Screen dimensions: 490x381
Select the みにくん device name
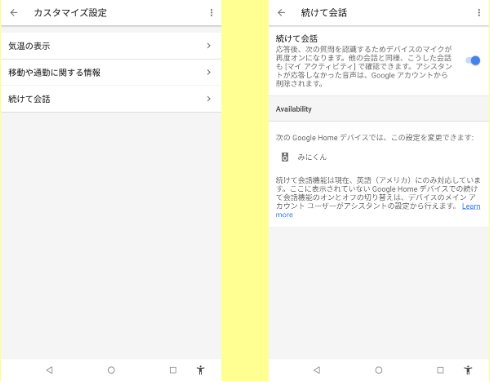(x=312, y=157)
